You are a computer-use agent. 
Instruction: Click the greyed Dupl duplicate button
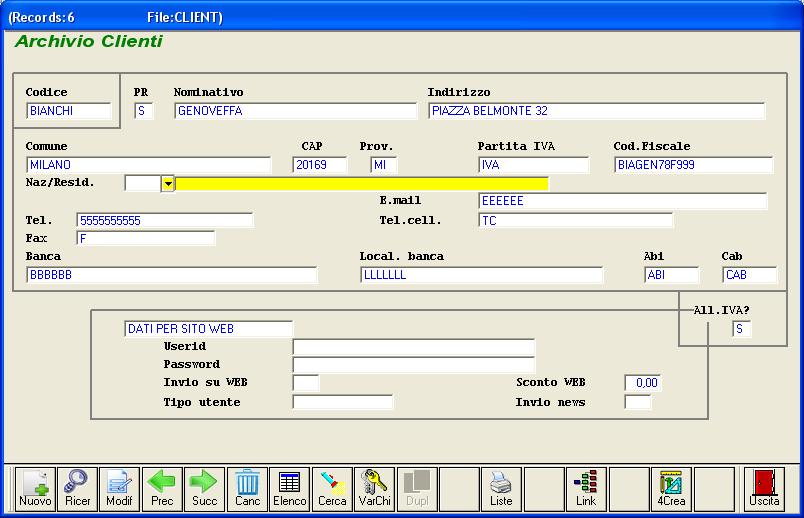417,489
